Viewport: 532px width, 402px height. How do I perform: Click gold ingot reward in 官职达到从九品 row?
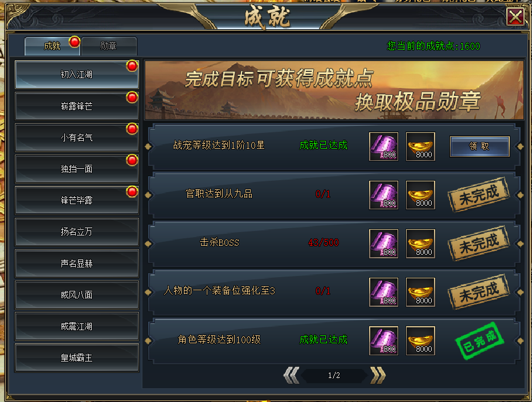pos(420,195)
